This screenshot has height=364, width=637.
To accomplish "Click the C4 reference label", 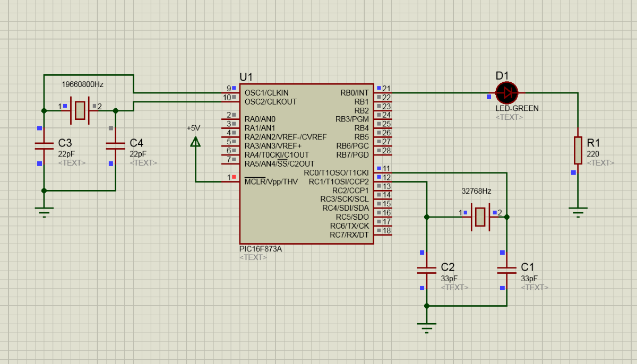I will click(136, 143).
